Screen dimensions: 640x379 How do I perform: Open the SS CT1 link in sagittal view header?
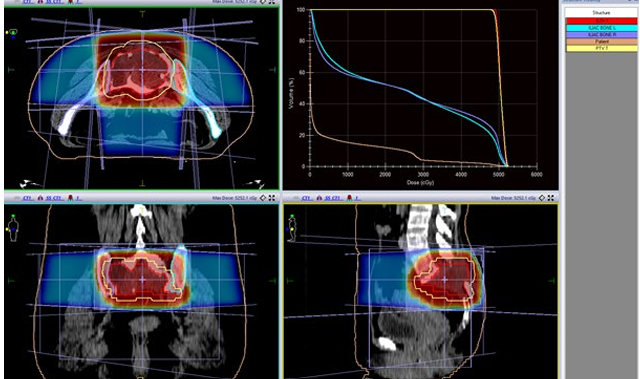(x=334, y=198)
